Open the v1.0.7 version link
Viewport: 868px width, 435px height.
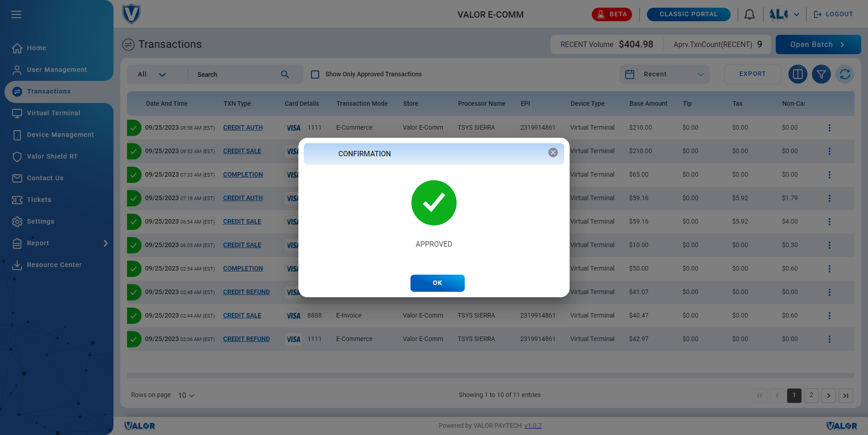[x=533, y=426]
